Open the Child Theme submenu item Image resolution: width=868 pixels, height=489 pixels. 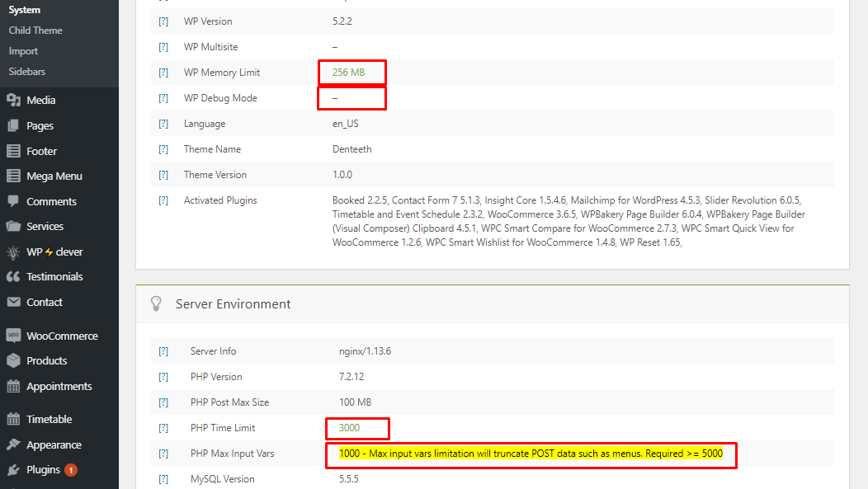point(35,31)
